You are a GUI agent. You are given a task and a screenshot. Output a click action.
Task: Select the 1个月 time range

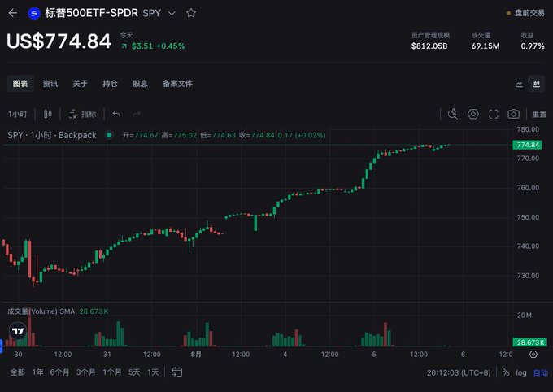(x=112, y=372)
